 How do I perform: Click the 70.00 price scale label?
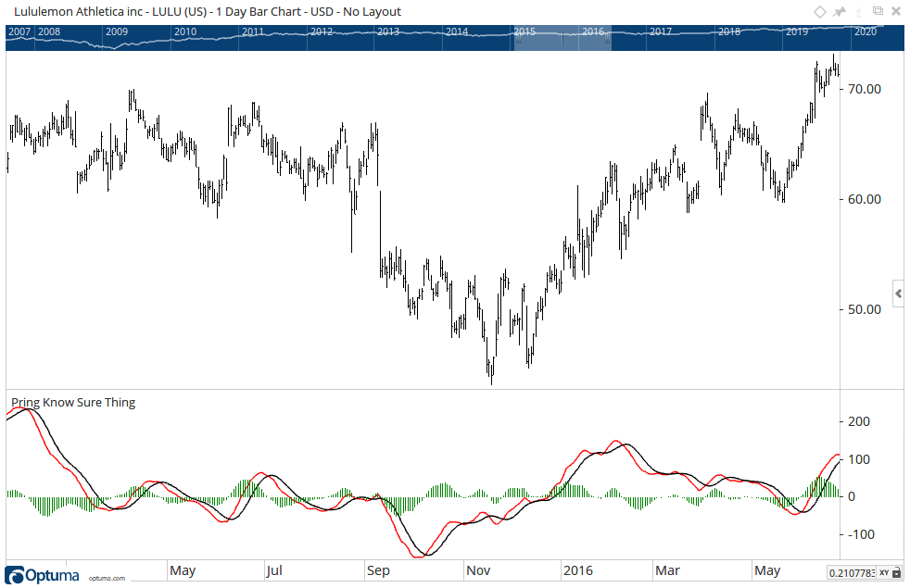865,89
